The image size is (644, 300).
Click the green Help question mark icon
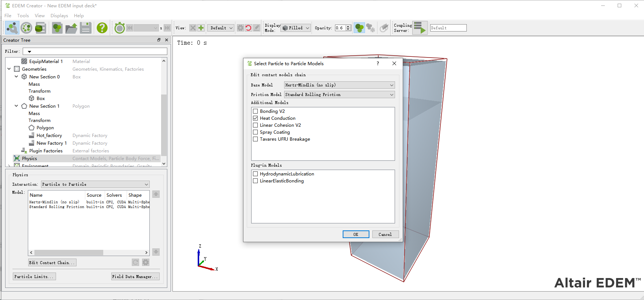pos(102,28)
